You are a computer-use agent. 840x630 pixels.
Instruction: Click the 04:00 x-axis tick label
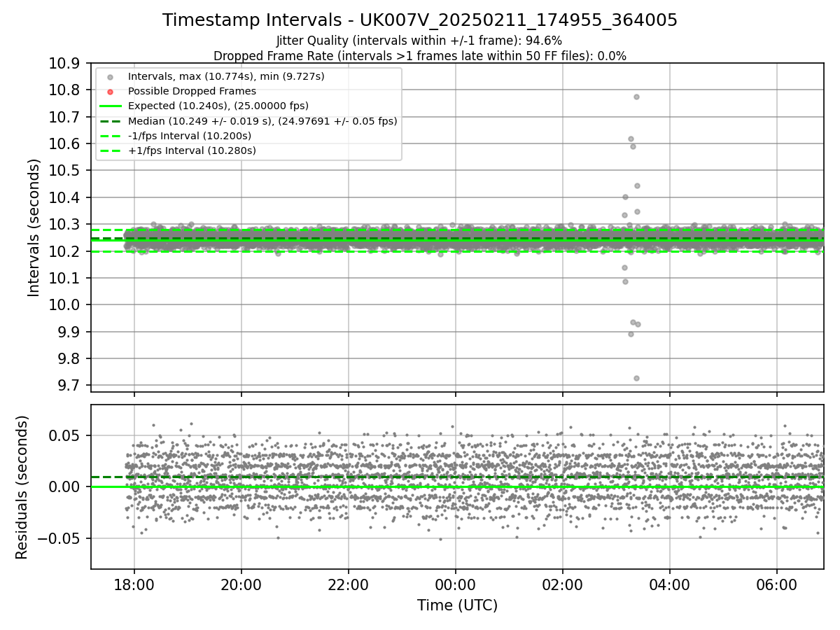coord(670,584)
